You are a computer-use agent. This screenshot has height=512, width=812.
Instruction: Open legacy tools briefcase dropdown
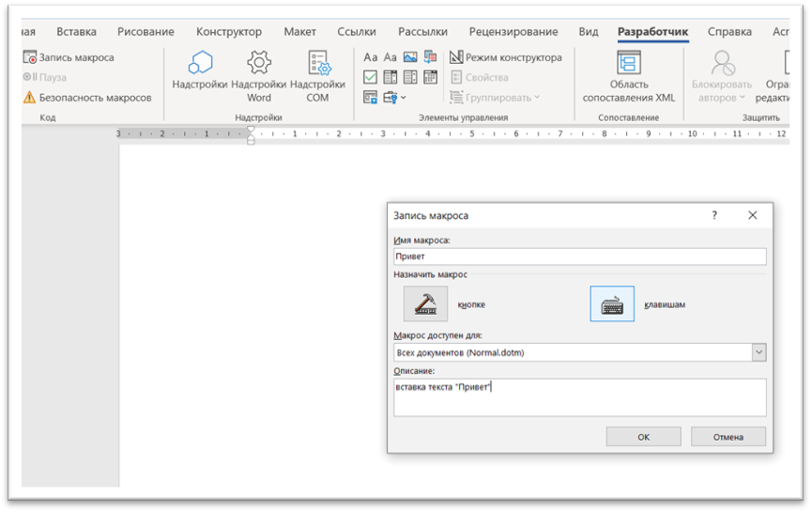(x=394, y=97)
